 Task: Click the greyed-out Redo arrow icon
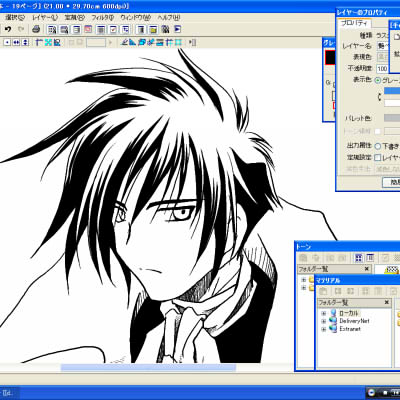click(21, 29)
